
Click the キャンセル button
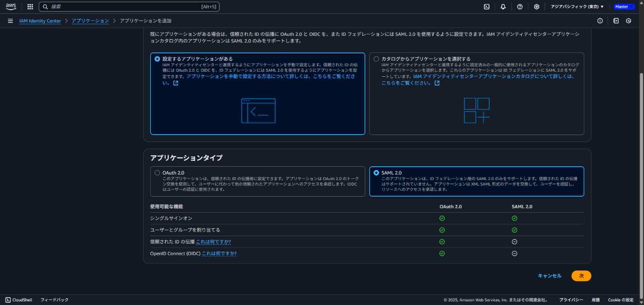point(550,276)
